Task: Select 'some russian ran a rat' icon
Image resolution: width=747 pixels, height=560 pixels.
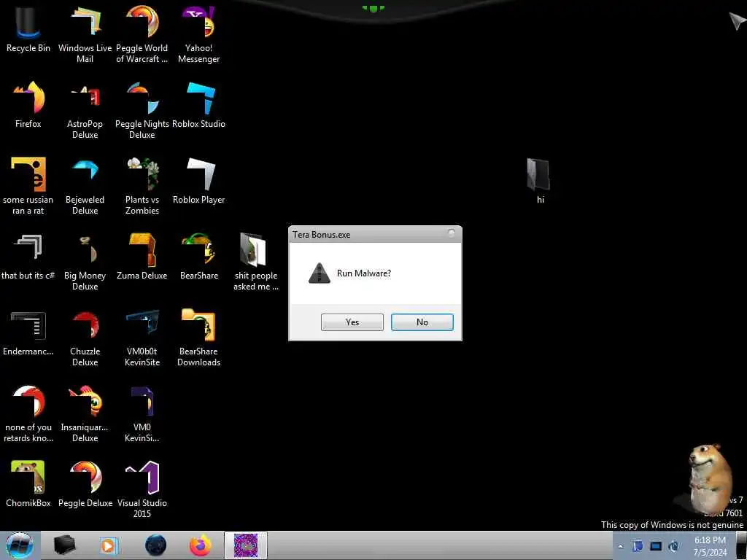Action: 28,186
